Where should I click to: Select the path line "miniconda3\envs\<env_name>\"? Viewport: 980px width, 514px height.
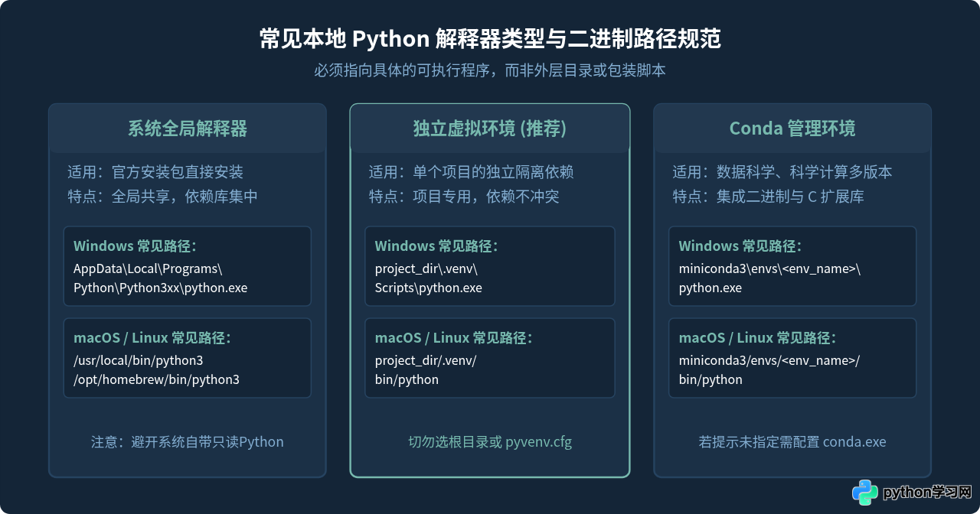pos(770,268)
